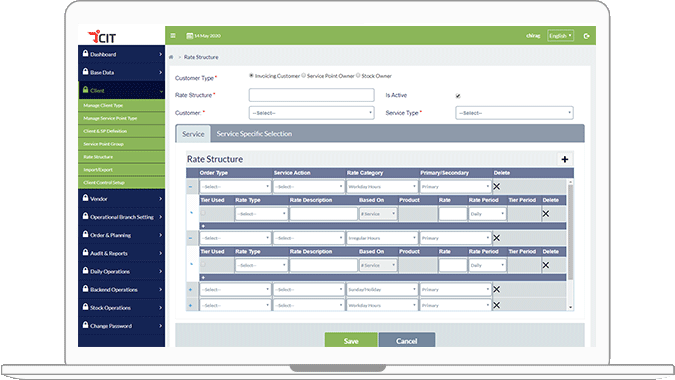
Task: Click the Rate Structure name input field
Action: click(x=311, y=95)
